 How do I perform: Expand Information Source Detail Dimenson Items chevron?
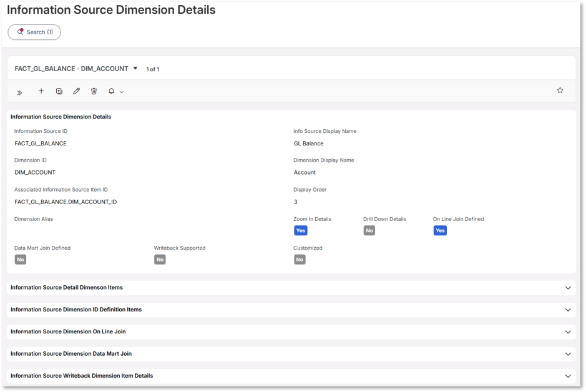568,288
